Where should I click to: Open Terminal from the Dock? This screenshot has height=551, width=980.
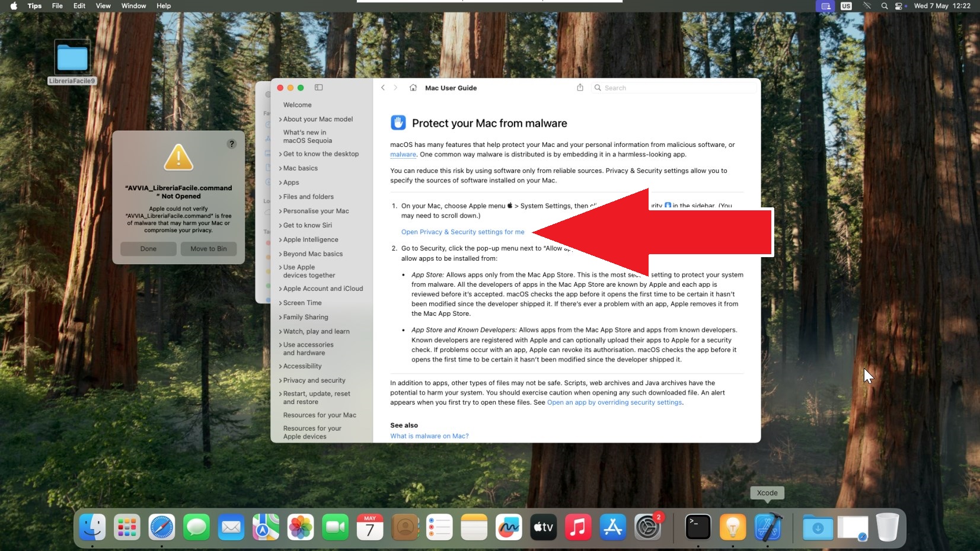click(698, 527)
